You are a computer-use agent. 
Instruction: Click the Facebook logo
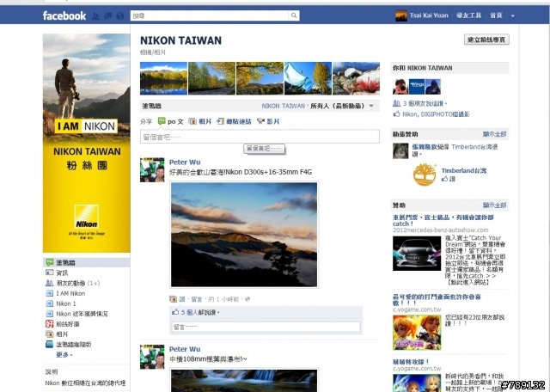pyautogui.click(x=64, y=15)
